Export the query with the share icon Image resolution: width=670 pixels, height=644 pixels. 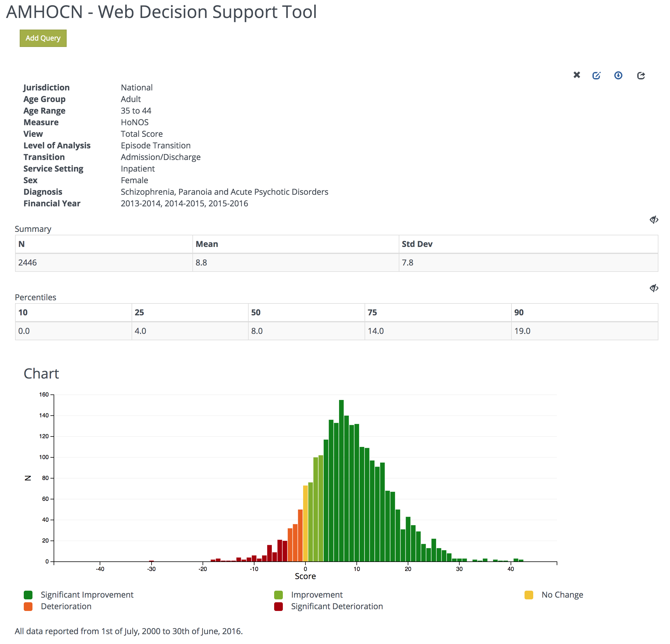click(641, 75)
